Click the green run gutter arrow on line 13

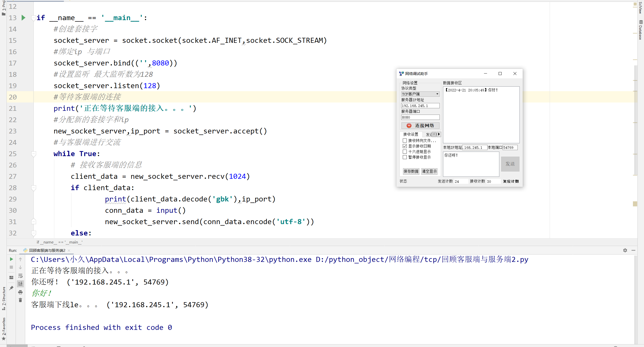[x=23, y=18]
